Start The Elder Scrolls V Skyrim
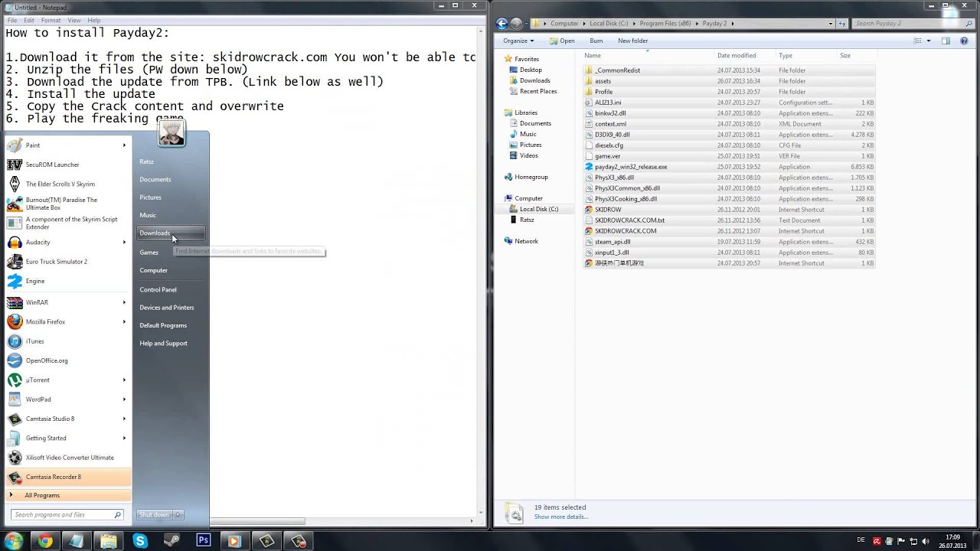This screenshot has width=980, height=551. coord(66,184)
